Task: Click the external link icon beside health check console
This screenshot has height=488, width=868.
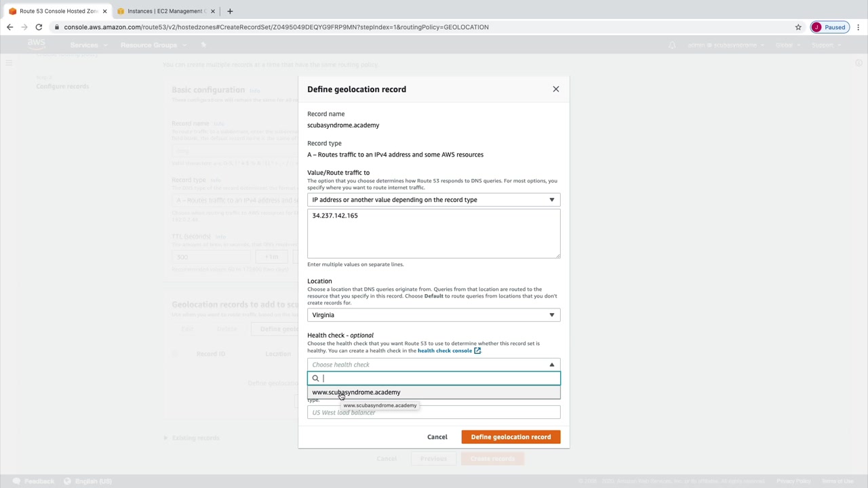Action: [x=477, y=350]
